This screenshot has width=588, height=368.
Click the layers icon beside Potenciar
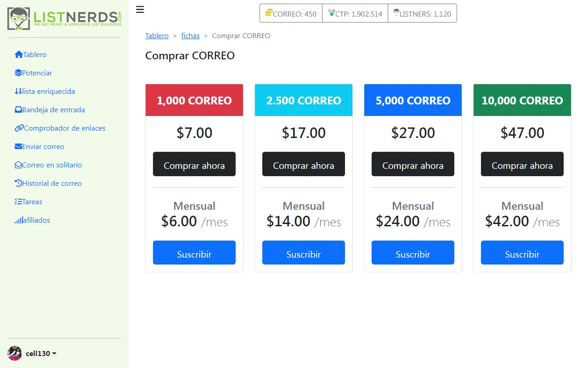18,73
